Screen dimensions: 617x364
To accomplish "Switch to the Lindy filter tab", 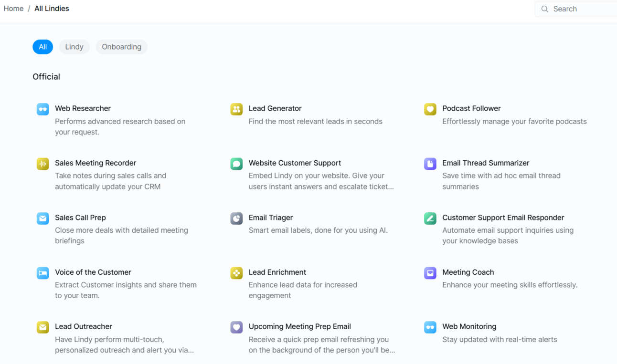I will (x=74, y=47).
